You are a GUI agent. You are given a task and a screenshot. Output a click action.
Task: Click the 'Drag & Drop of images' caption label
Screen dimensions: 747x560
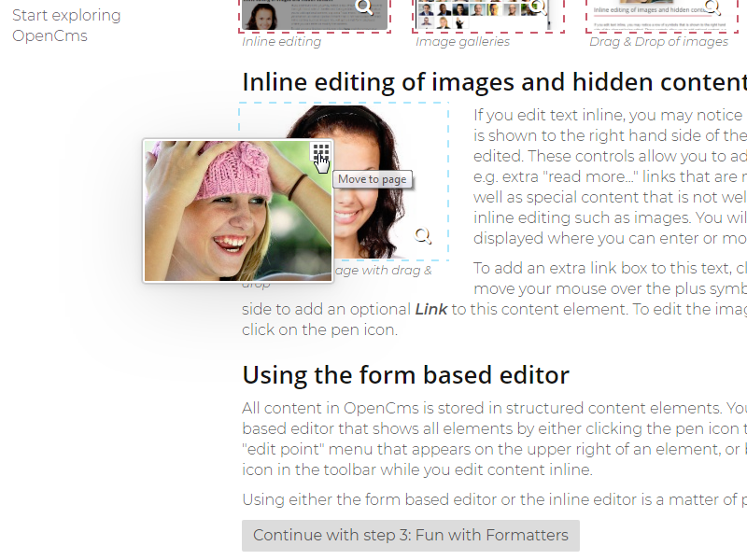[660, 41]
